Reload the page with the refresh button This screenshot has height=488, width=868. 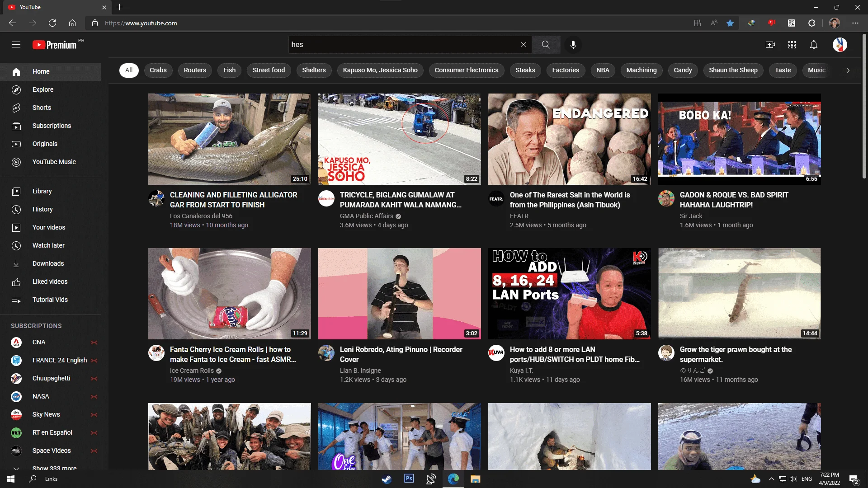tap(52, 23)
